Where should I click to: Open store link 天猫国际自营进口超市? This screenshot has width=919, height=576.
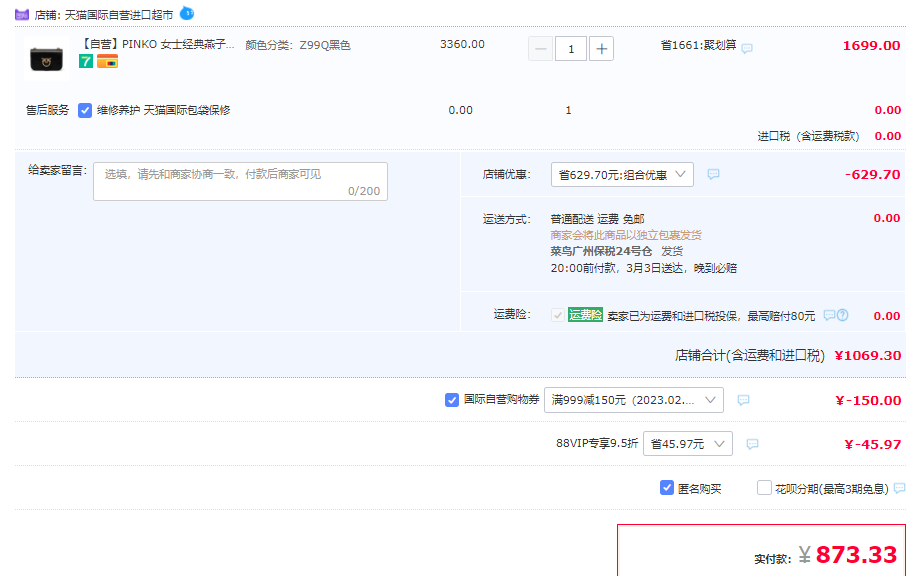[x=118, y=15]
